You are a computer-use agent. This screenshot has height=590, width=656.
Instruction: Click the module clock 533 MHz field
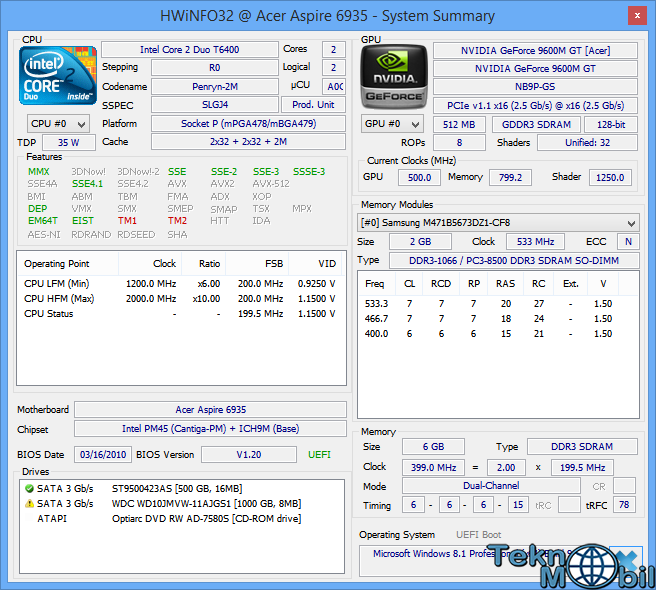click(535, 242)
